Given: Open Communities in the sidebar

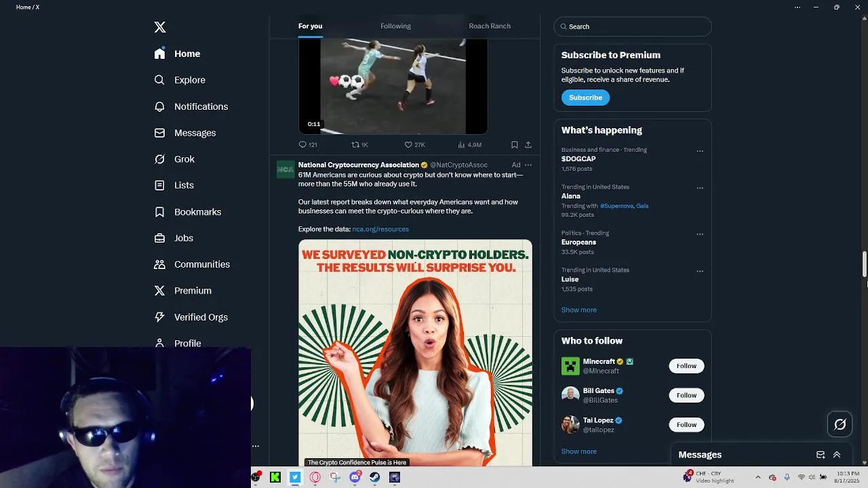Looking at the screenshot, I should click(x=192, y=264).
